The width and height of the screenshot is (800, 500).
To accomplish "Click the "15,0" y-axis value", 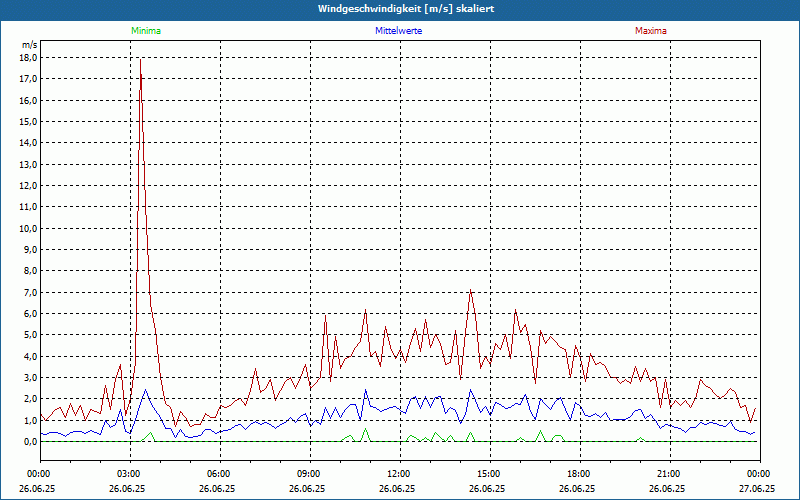I will tap(29, 122).
